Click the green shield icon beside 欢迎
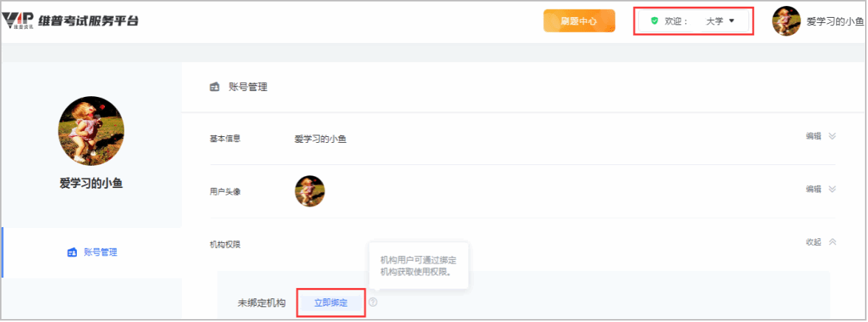 [654, 21]
